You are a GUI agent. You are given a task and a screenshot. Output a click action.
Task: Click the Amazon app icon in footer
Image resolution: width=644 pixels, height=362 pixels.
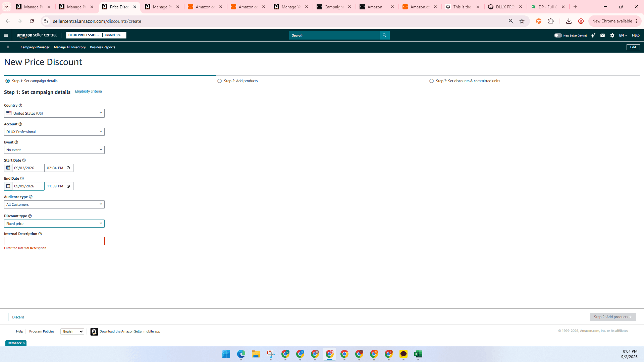pyautogui.click(x=94, y=331)
